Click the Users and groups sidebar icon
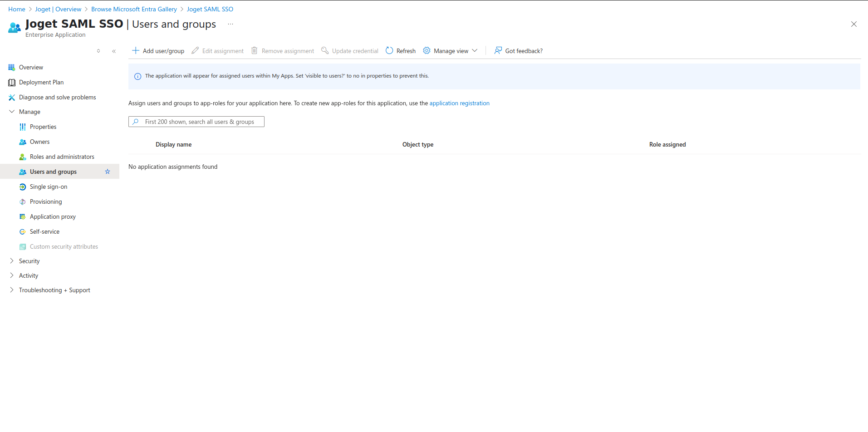The width and height of the screenshot is (868, 432). [x=23, y=172]
